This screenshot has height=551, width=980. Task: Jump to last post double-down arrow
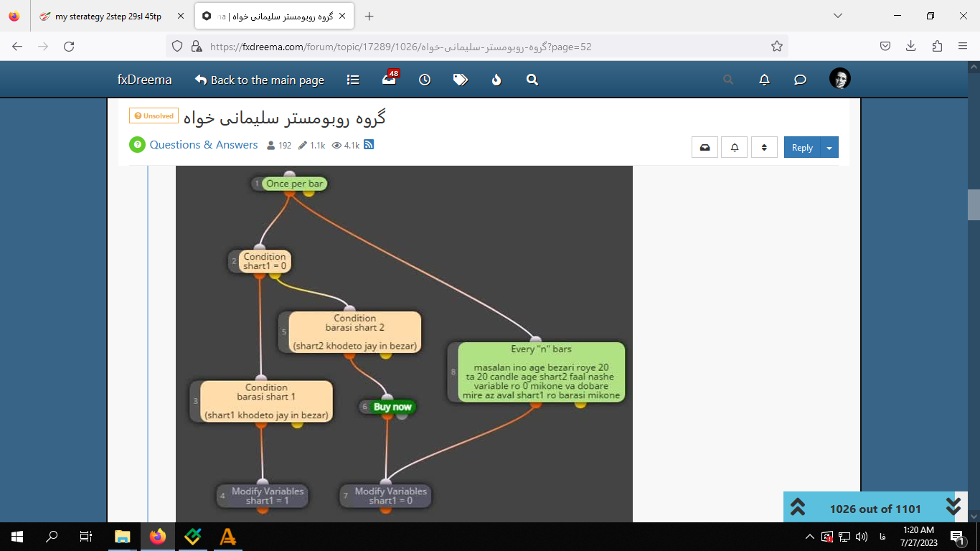pos(953,507)
